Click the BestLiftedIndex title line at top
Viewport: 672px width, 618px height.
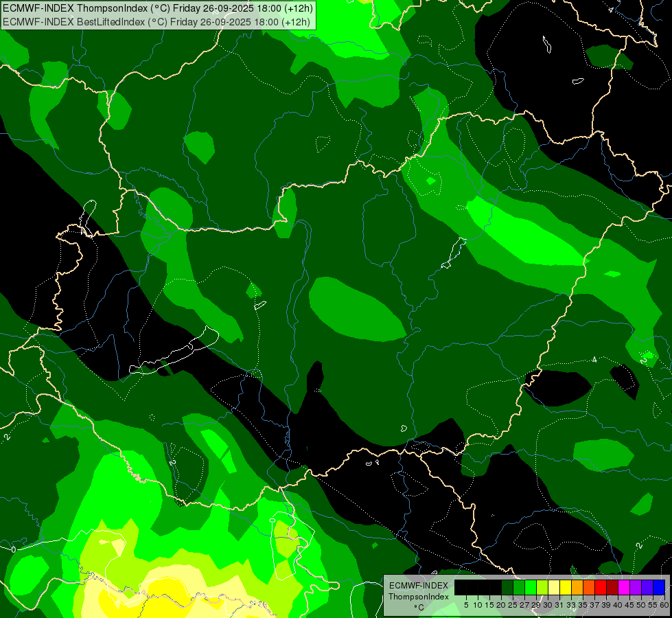coord(157,22)
